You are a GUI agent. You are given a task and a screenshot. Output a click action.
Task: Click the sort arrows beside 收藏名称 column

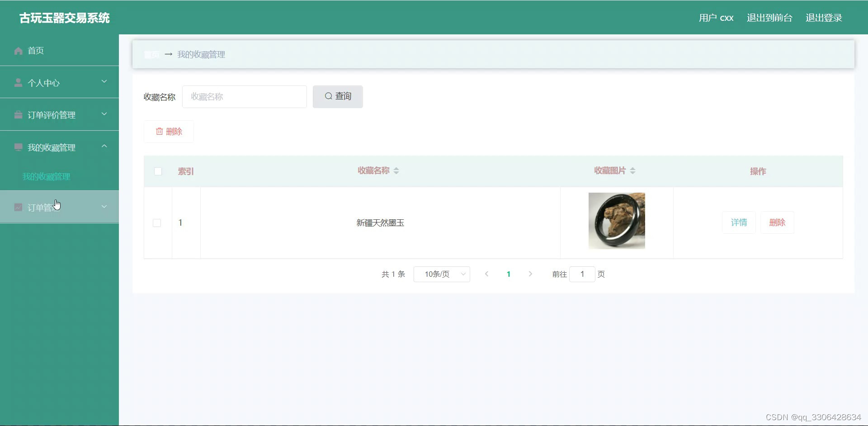[396, 170]
